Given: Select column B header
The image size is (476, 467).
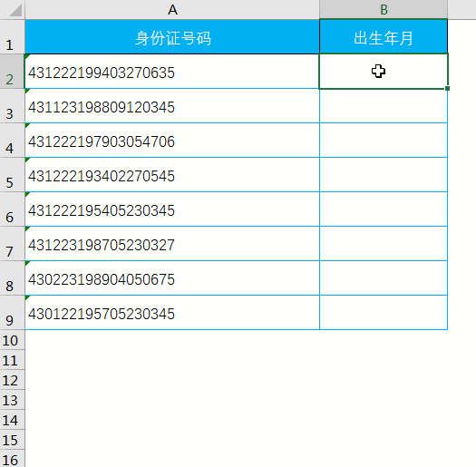Looking at the screenshot, I should click(384, 9).
